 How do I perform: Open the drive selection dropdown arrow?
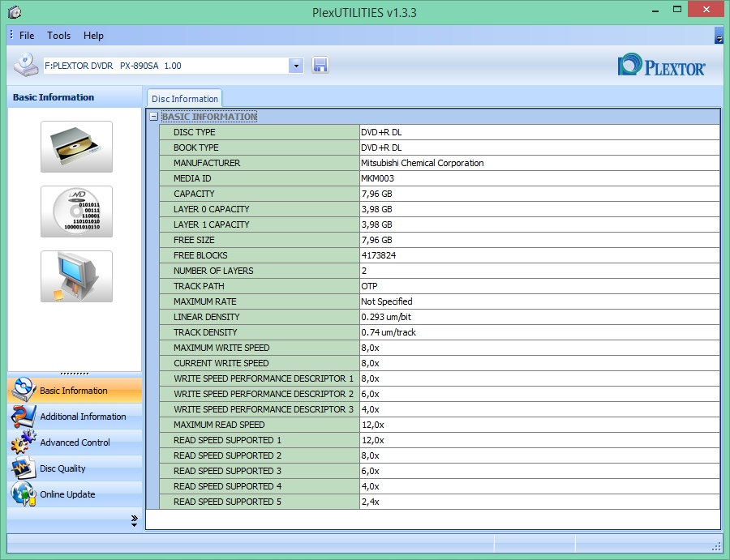pos(296,66)
